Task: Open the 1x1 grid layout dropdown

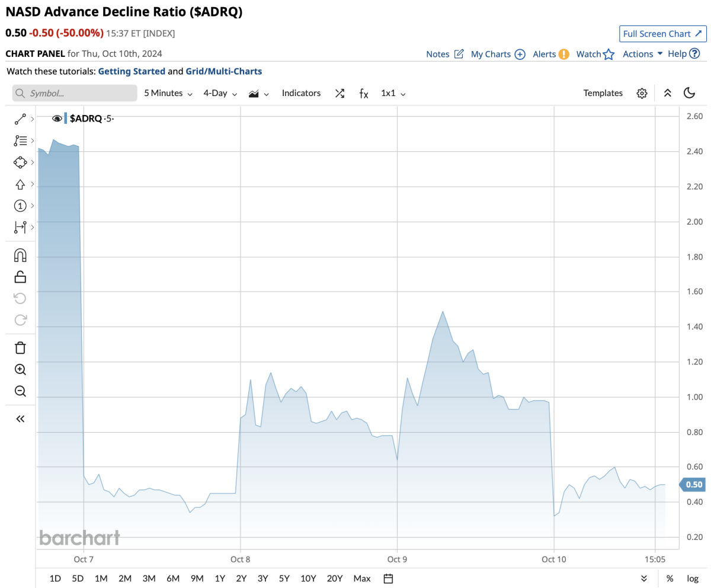Action: 393,93
